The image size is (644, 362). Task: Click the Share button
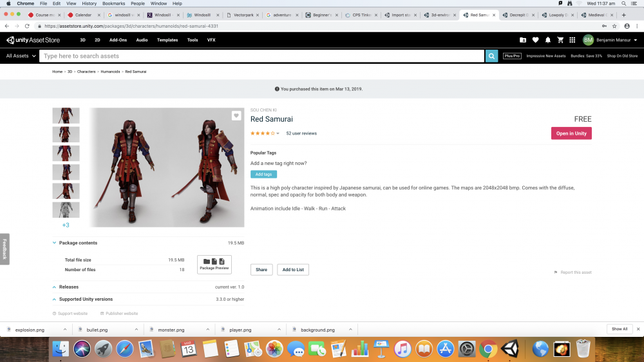[261, 269]
